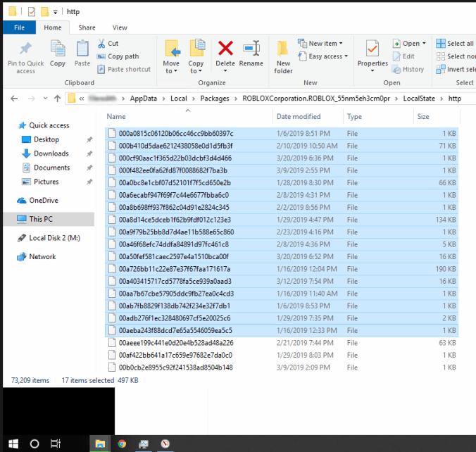Viewport: 476px width, 452px height.
Task: Sort by Date modified column header
Action: tap(299, 117)
